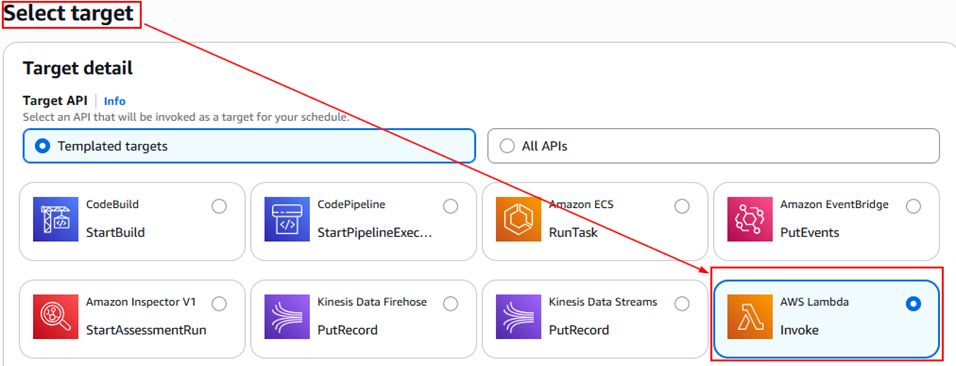This screenshot has width=956, height=366.
Task: Click the Amazon ECS orange icon
Action: coord(519,219)
